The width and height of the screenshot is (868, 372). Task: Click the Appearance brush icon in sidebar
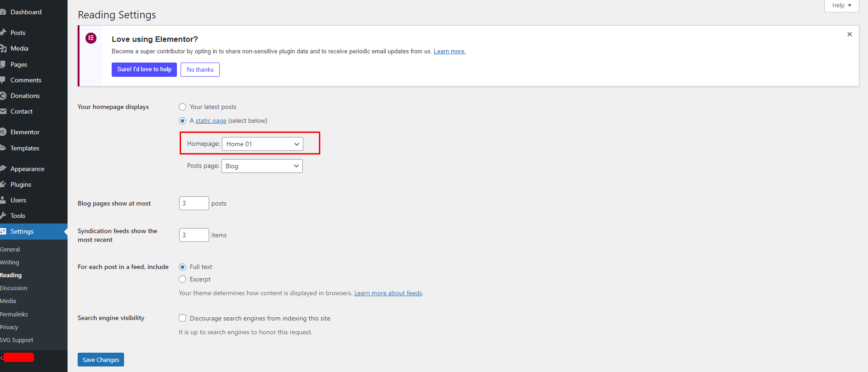[3, 169]
